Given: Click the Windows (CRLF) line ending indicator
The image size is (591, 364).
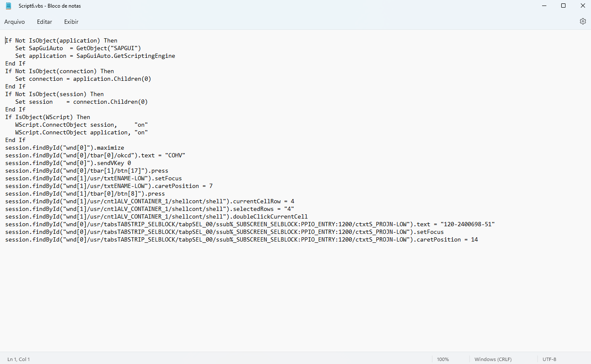Looking at the screenshot, I should click(493, 359).
